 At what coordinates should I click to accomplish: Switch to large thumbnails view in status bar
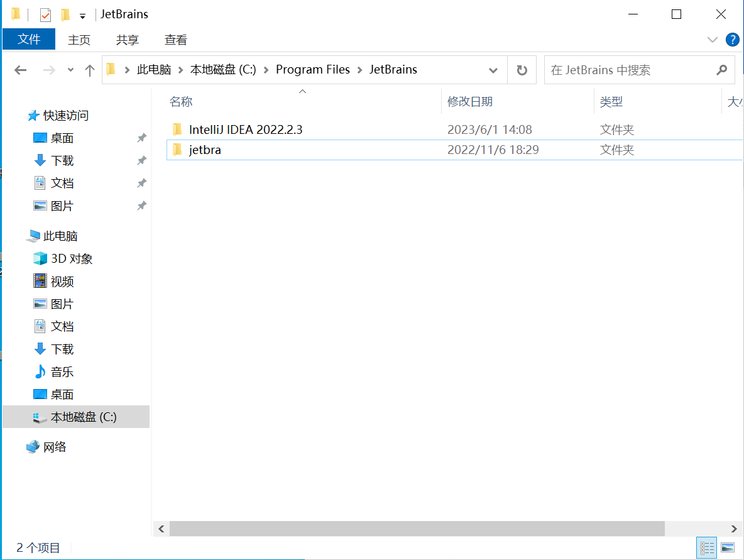729,547
